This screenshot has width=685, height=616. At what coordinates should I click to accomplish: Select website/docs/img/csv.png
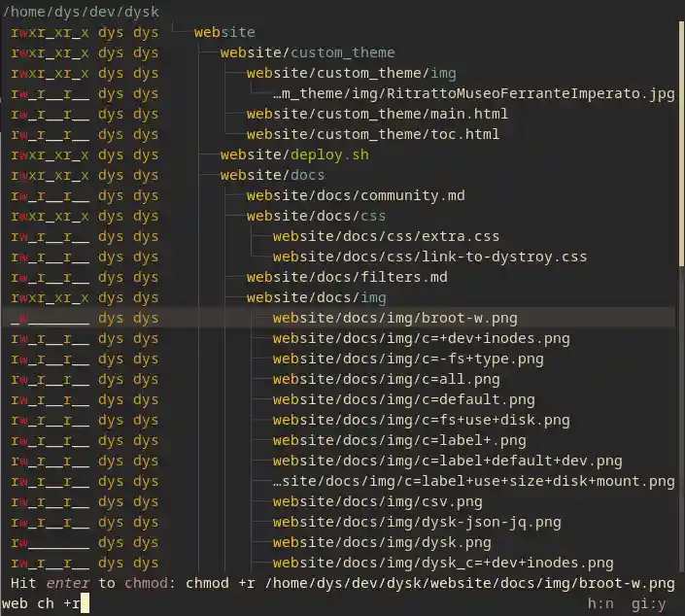pyautogui.click(x=377, y=502)
